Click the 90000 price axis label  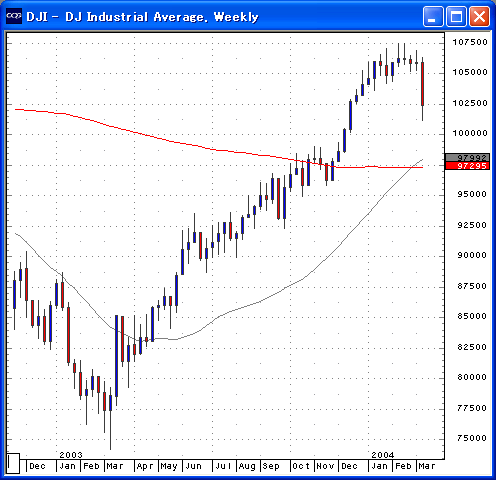click(472, 255)
